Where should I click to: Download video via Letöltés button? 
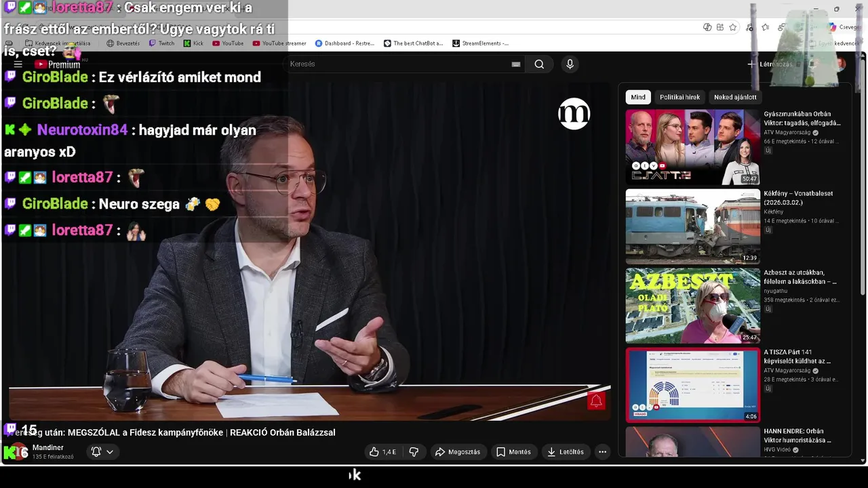566,452
